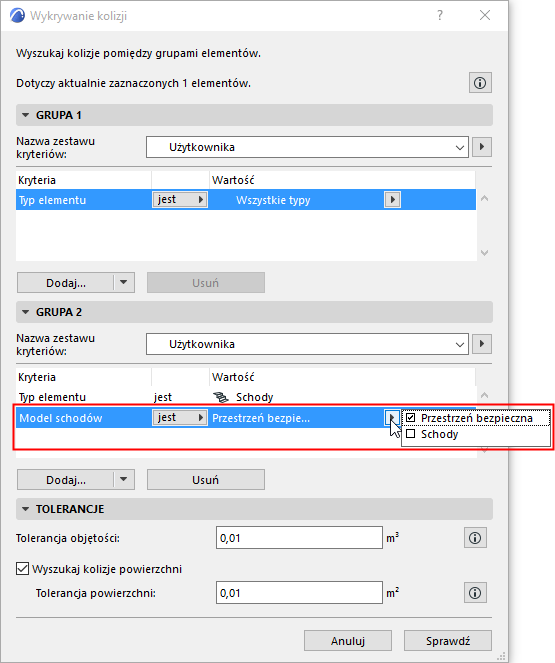Toggle Wyszukaj kolizje powierzchni checkbox

[22, 569]
